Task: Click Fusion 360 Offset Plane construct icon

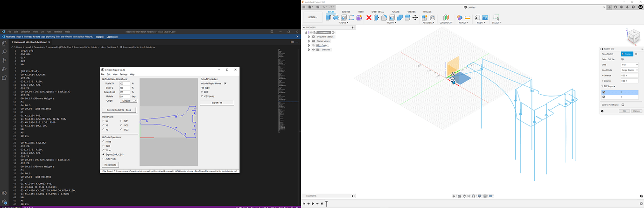Action: 446,18
